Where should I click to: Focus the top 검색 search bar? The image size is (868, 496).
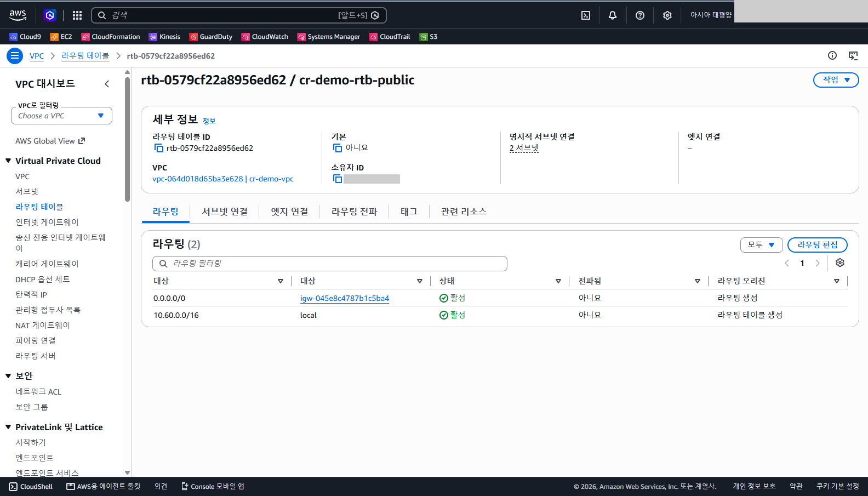point(239,15)
